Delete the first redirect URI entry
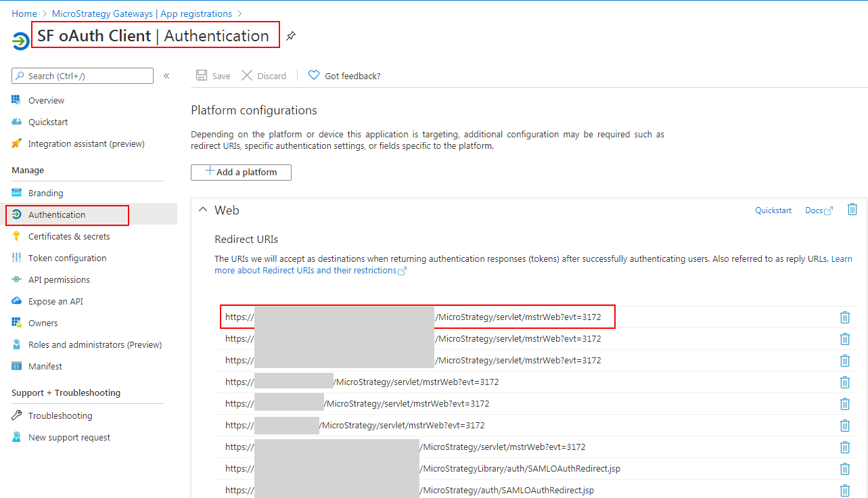 click(844, 317)
